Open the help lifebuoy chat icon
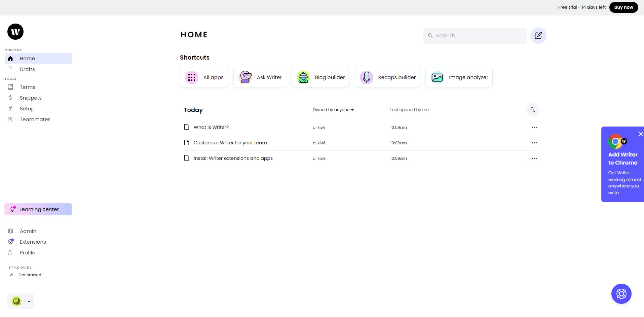 click(x=621, y=294)
